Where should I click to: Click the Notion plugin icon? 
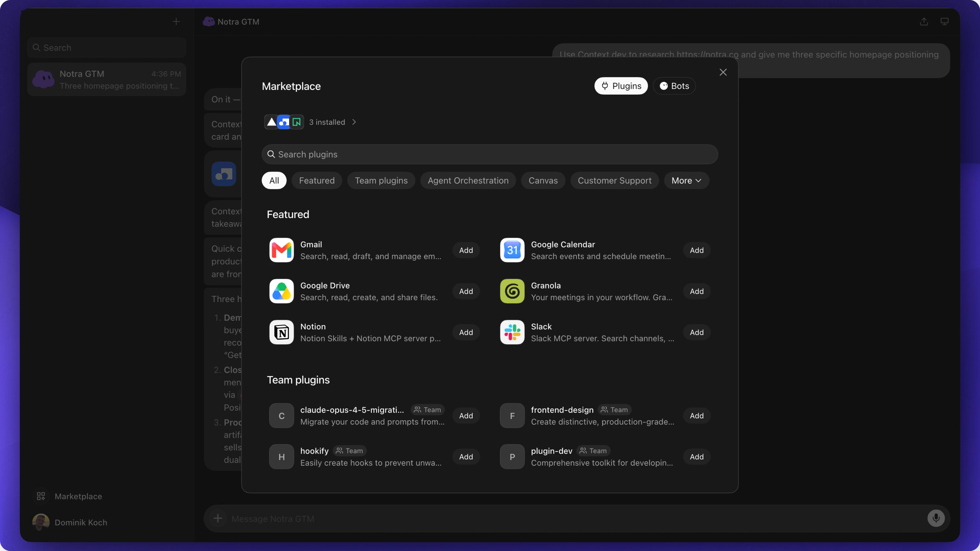281,332
